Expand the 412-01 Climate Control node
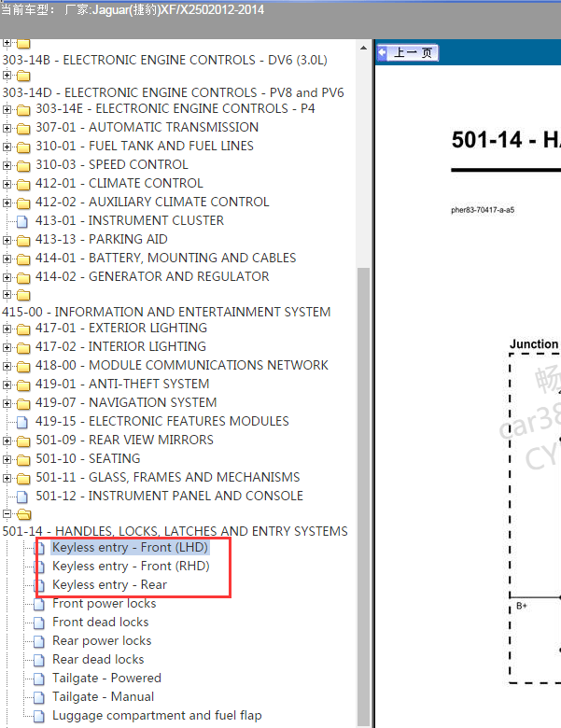 (x=7, y=184)
